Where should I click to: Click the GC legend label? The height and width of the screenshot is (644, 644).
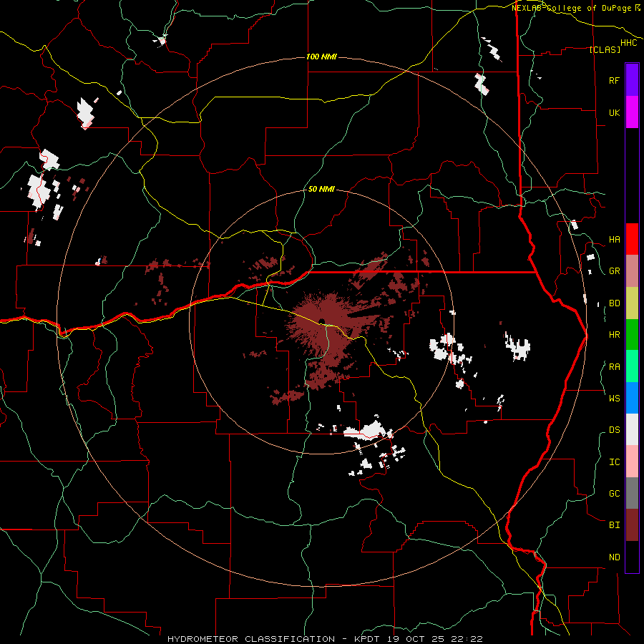pyautogui.click(x=614, y=494)
